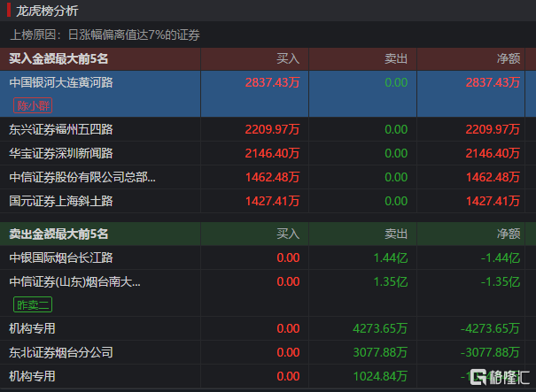The image size is (536, 392).
Task: Click net amount 2837.43万 in 净额 column
Action: (493, 82)
